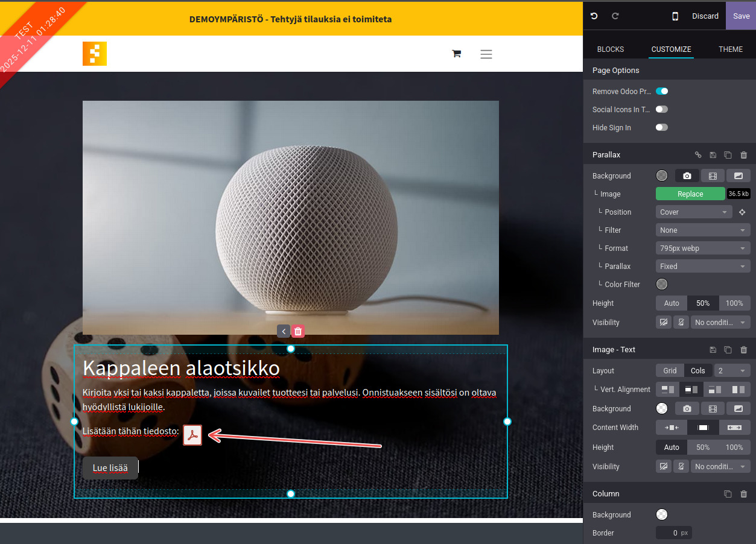This screenshot has height=544, width=756.
Task: Open the Position dropdown showing Cover
Action: pyautogui.click(x=694, y=212)
